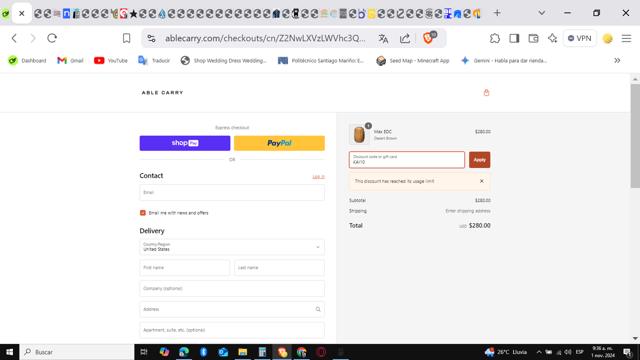
Task: Toggle the browser sidebar panel icon
Action: click(x=514, y=38)
